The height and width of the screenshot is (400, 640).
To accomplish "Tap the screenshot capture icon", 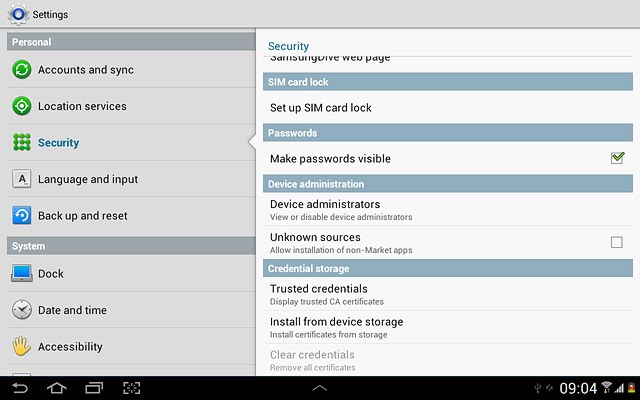I will point(131,388).
